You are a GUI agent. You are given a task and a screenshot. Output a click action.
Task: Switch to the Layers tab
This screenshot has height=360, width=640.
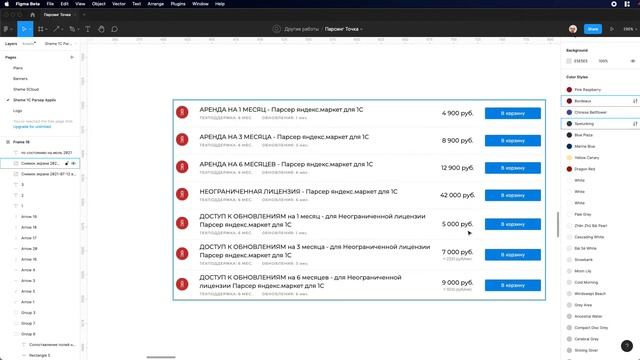coord(11,44)
